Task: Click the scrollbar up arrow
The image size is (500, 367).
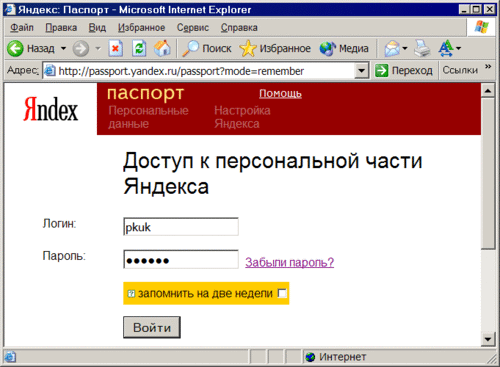Action: [x=488, y=90]
